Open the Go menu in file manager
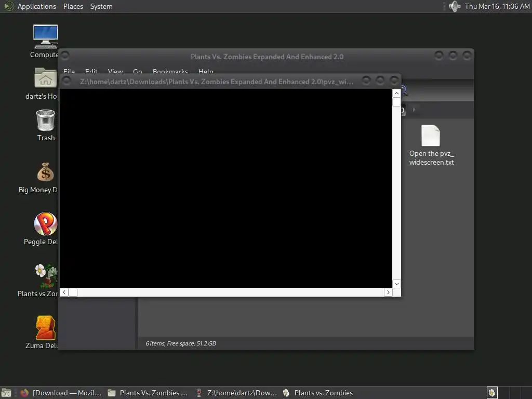Screen dimensions: 532x399 (137, 71)
